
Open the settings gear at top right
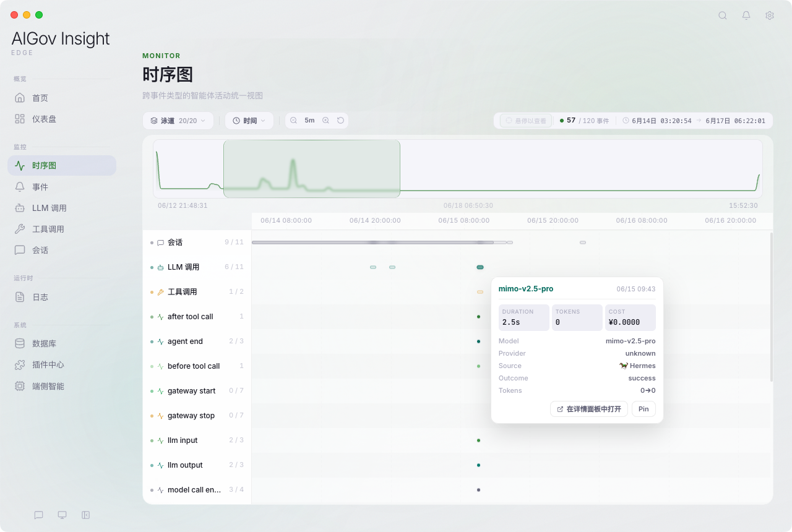click(770, 15)
